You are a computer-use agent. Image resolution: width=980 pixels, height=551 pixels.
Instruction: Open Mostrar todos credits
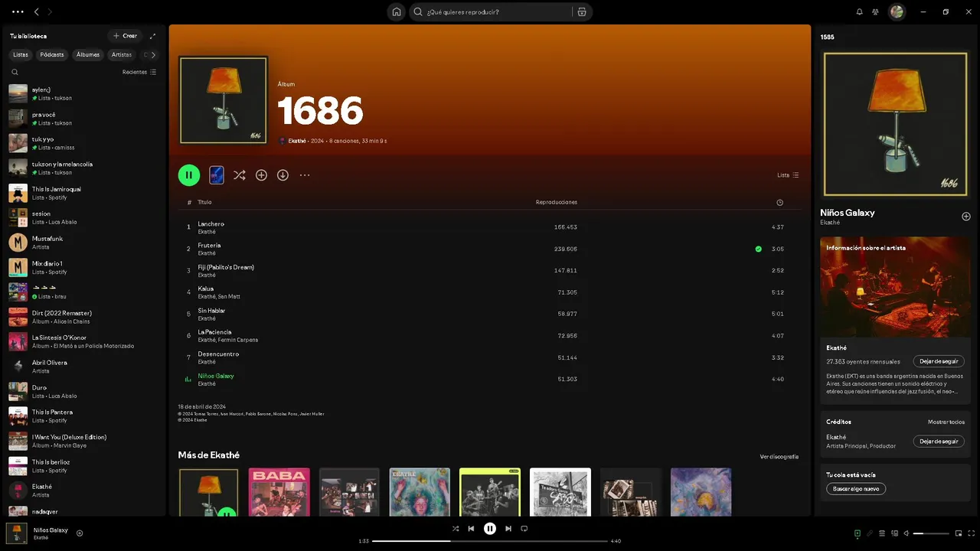tap(946, 422)
